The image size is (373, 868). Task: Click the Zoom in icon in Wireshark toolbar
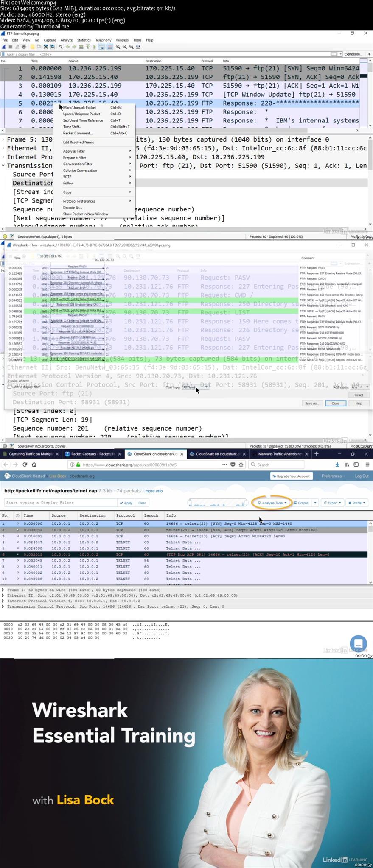coord(118,47)
